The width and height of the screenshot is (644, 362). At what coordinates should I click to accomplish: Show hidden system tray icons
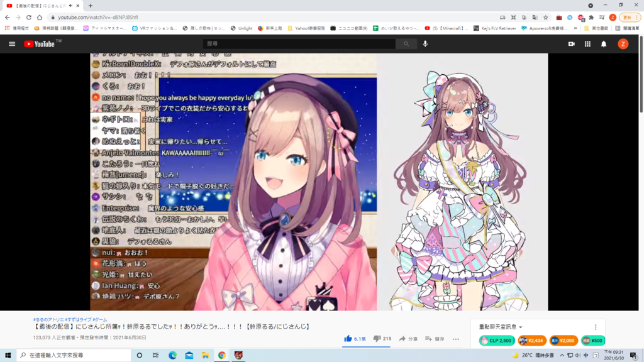click(x=562, y=355)
